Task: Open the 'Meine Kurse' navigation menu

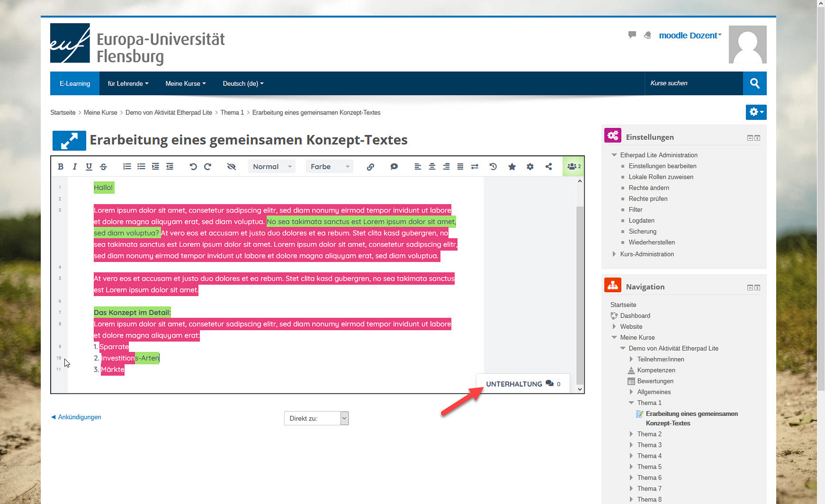Action: point(185,83)
